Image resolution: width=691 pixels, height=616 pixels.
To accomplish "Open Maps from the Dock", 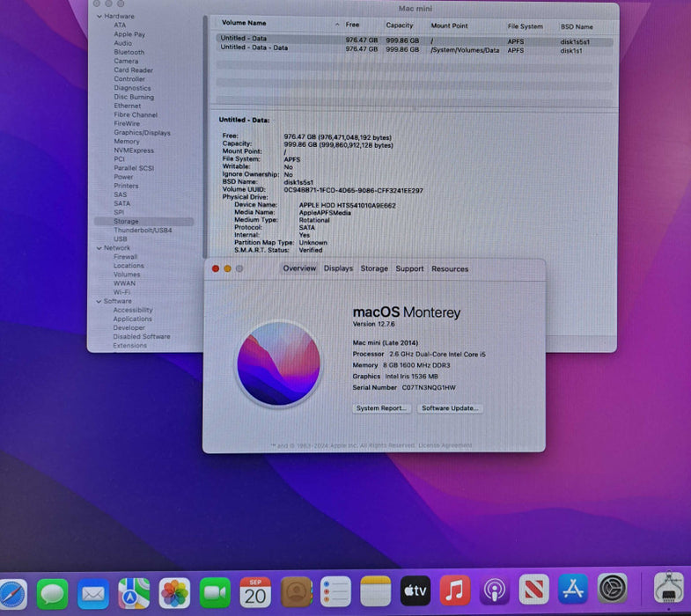I will [x=134, y=593].
